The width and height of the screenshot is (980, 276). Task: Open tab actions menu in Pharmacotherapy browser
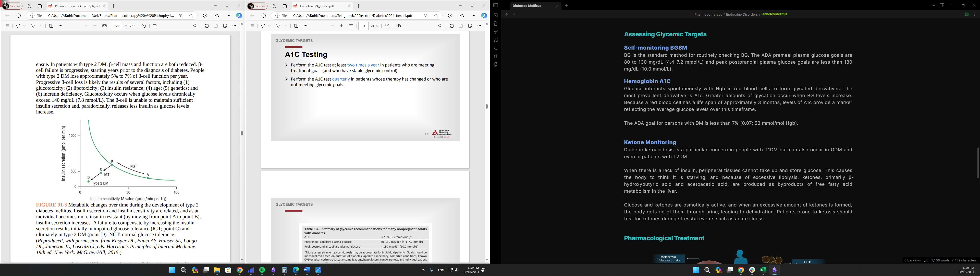point(40,6)
